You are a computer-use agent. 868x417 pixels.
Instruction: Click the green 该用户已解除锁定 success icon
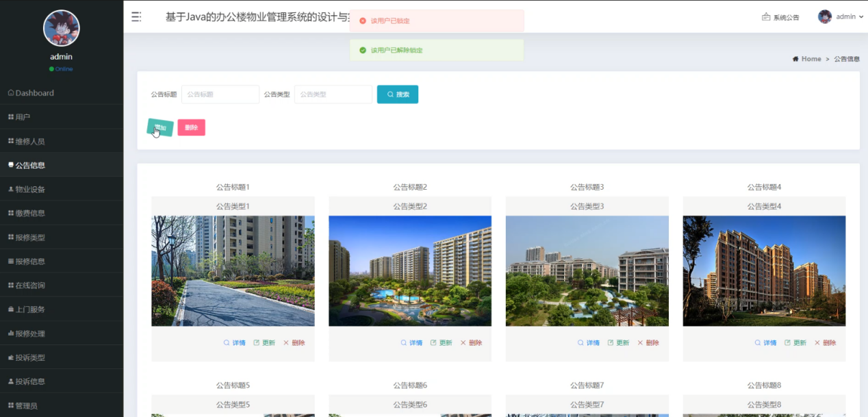[x=363, y=50]
